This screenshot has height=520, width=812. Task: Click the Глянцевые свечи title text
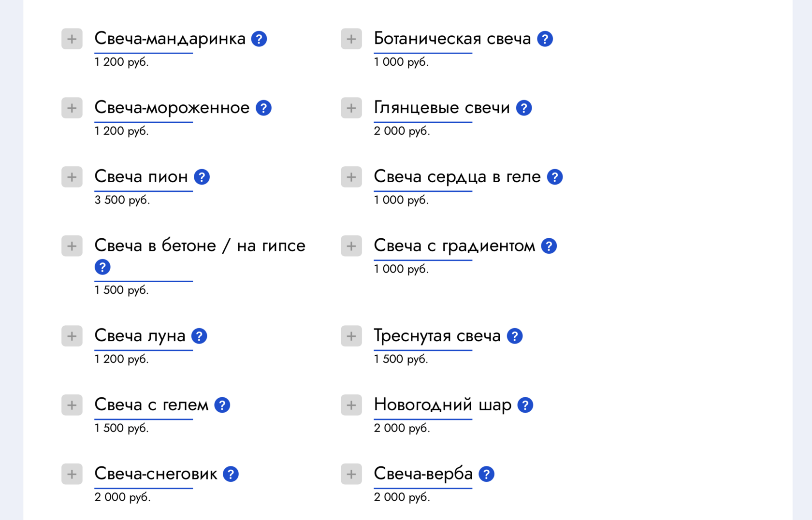[x=442, y=108]
